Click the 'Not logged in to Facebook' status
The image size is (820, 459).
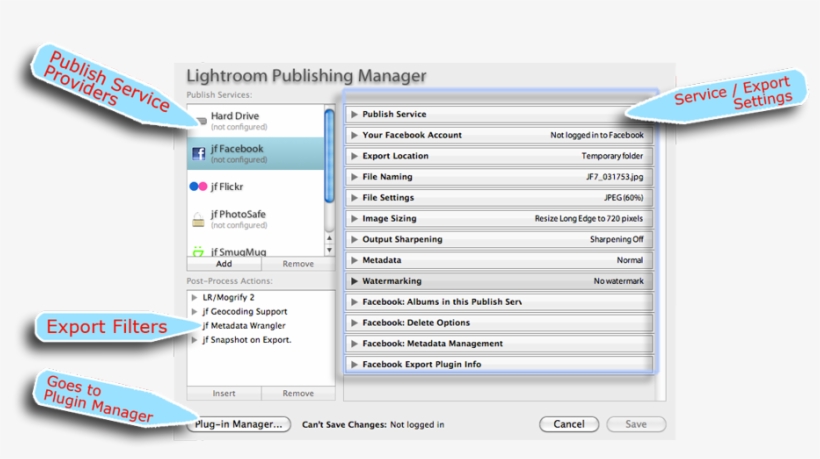pyautogui.click(x=597, y=135)
